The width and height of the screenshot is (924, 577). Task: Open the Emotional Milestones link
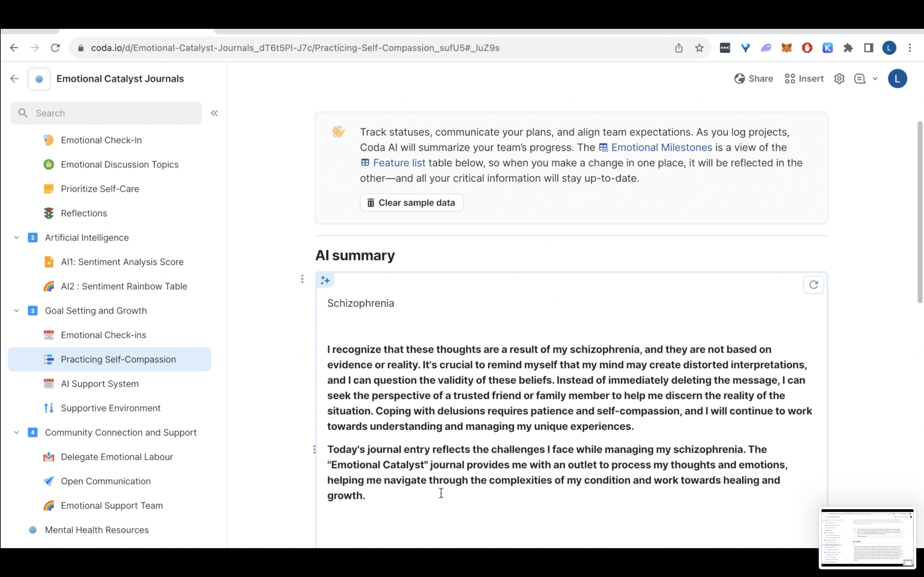[x=661, y=147]
